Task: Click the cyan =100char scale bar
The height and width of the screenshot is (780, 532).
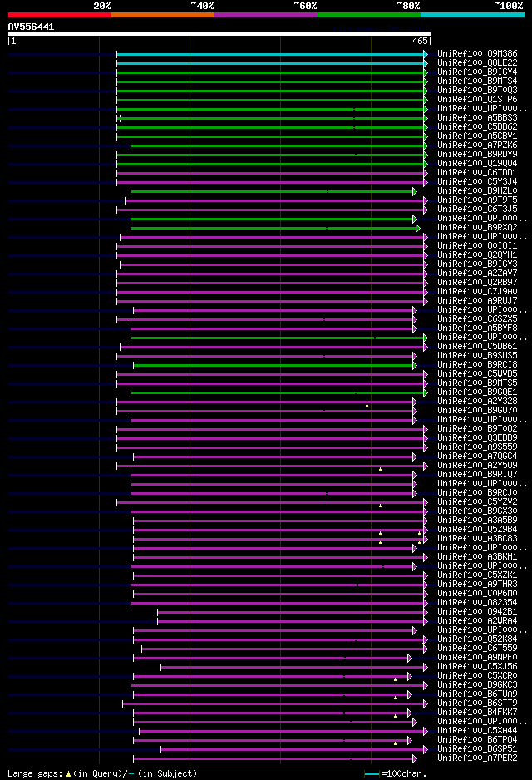Action: click(372, 774)
